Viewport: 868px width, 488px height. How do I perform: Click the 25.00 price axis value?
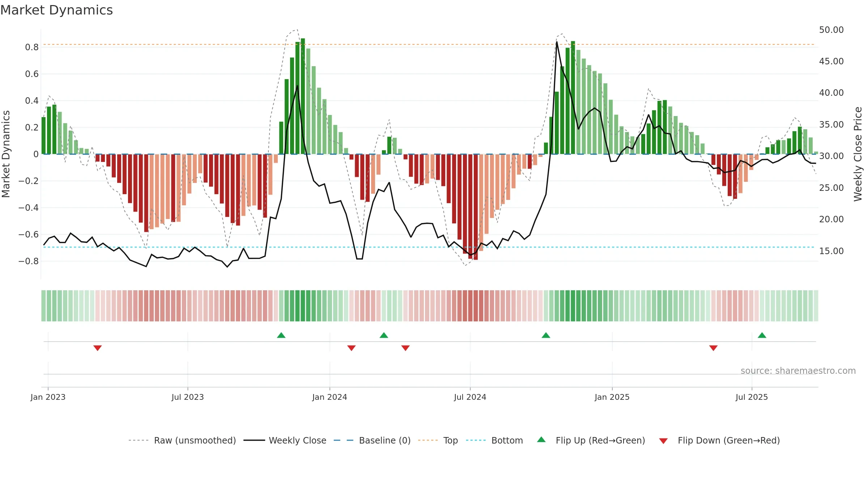tap(831, 188)
